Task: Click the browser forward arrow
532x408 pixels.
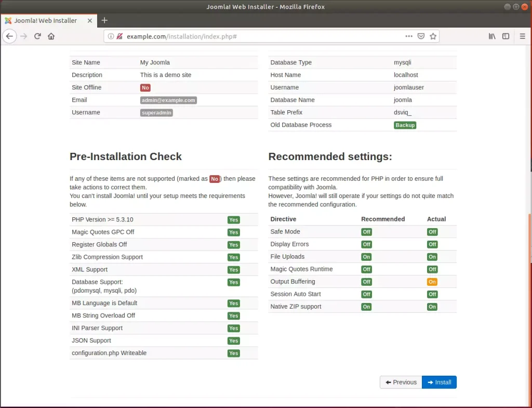Action: coord(23,36)
